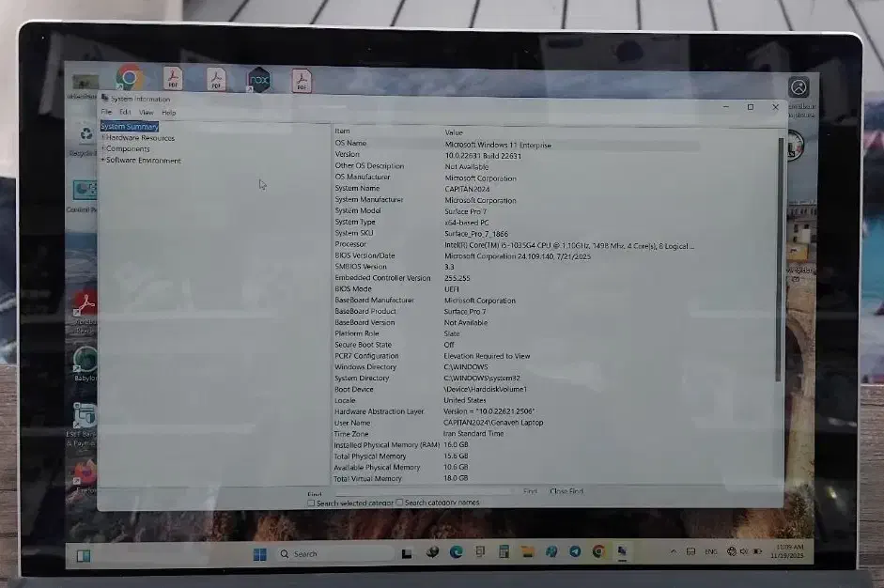Open File Explorer from the taskbar
The image size is (884, 588).
point(527,552)
